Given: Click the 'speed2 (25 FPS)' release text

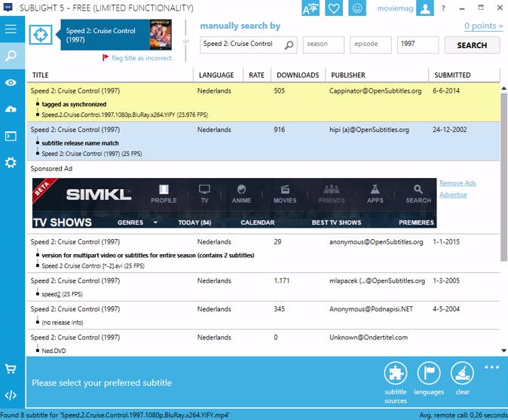Looking at the screenshot, I should click(x=62, y=294).
